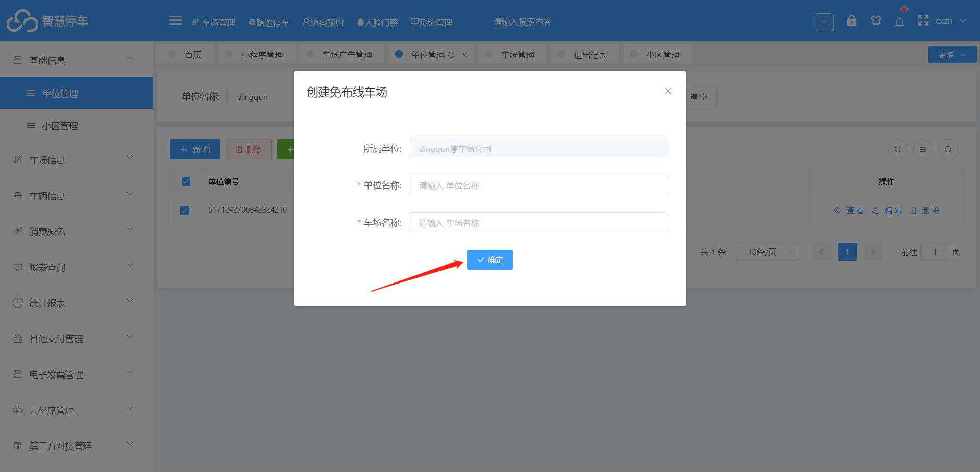Viewport: 980px width, 472px height.
Task: Click page number 1 in pagination
Action: point(847,251)
